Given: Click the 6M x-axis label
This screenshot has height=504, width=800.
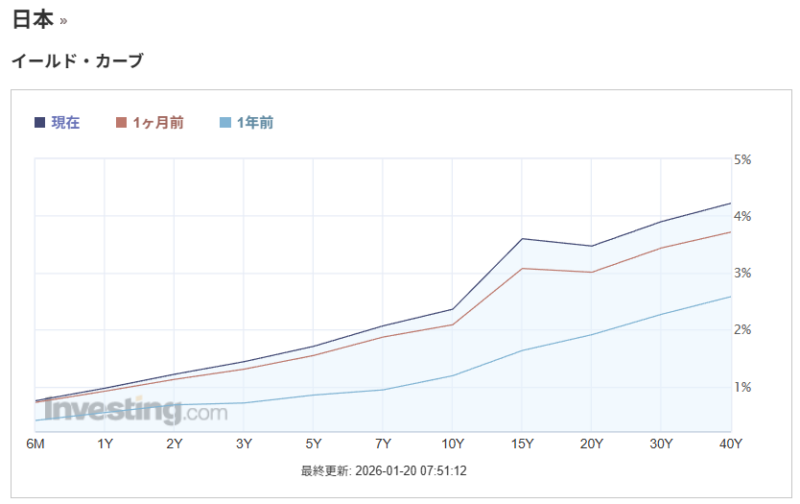Looking at the screenshot, I should click(x=35, y=444).
